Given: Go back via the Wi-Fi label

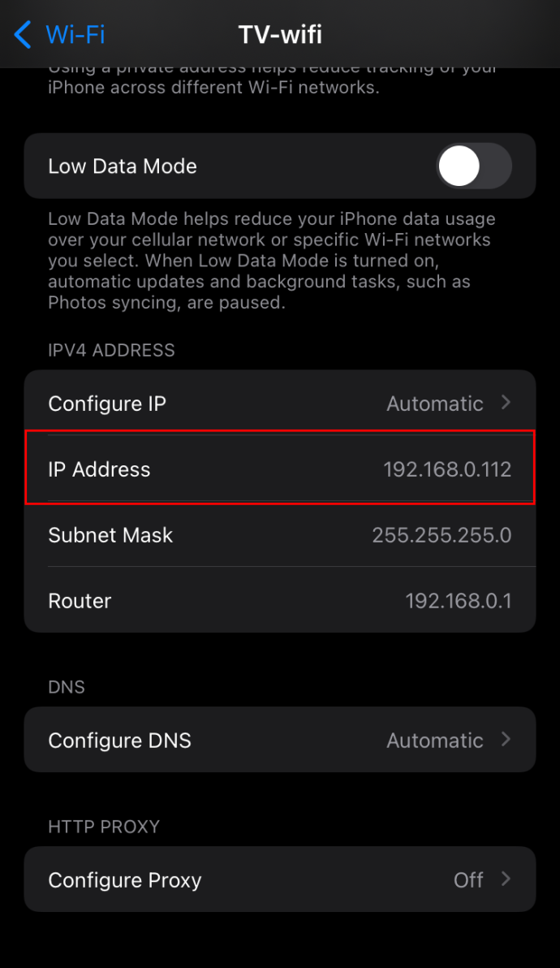Looking at the screenshot, I should [75, 34].
